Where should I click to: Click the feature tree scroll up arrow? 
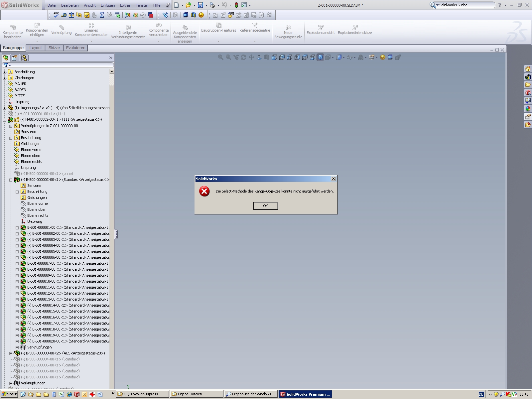click(x=112, y=72)
